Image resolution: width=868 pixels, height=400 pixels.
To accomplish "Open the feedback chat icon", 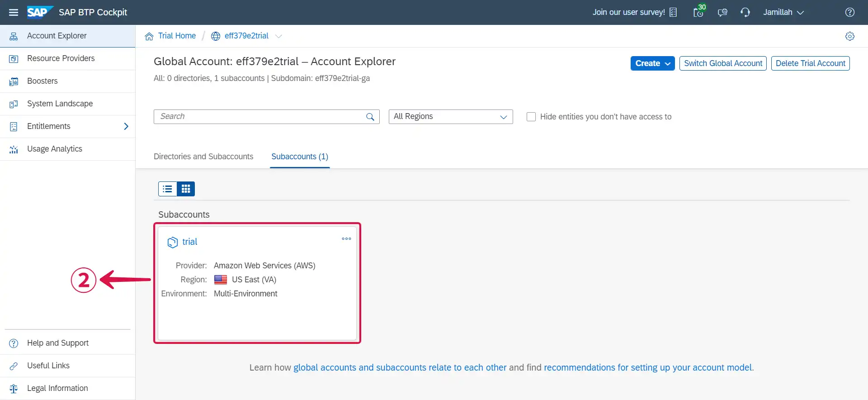I will pos(722,12).
